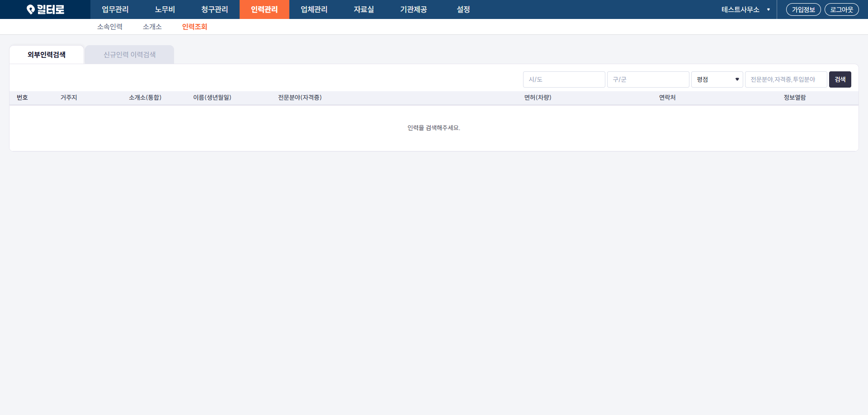Focus the 시/도 input field
The image size is (868, 415).
[564, 79]
